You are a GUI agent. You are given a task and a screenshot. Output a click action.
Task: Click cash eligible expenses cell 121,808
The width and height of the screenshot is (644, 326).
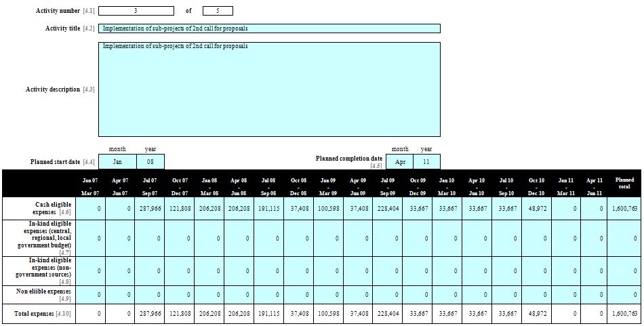pyautogui.click(x=179, y=208)
